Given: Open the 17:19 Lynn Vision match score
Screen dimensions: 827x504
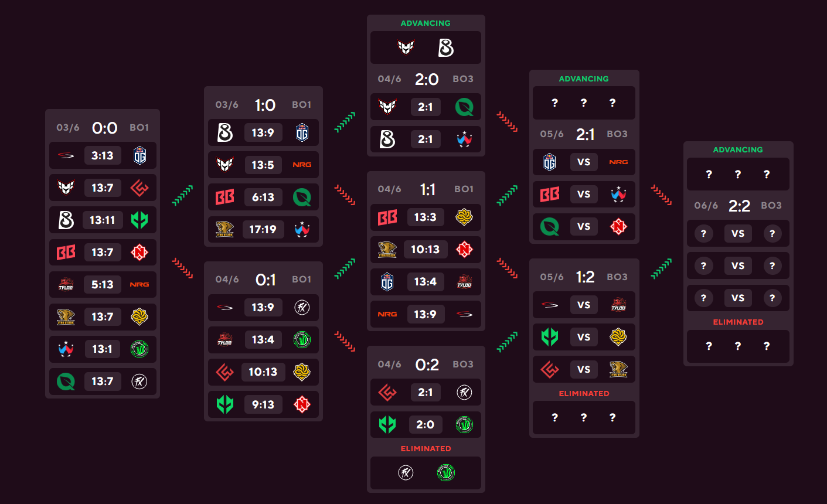Looking at the screenshot, I should [x=263, y=229].
